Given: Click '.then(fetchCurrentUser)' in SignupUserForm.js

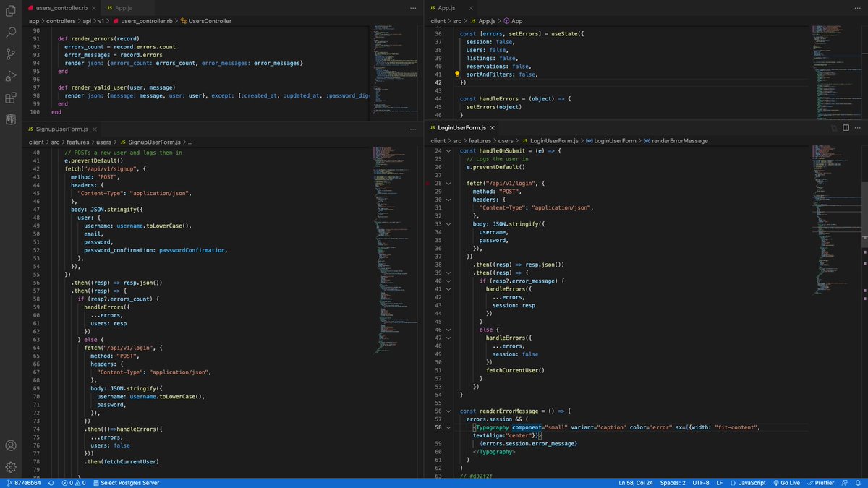Looking at the screenshot, I should (x=121, y=461).
